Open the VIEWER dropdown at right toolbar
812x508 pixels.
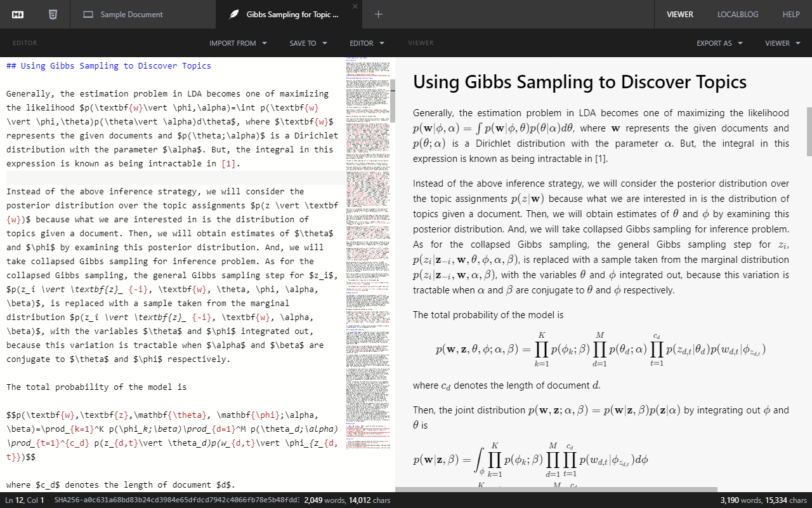click(782, 43)
